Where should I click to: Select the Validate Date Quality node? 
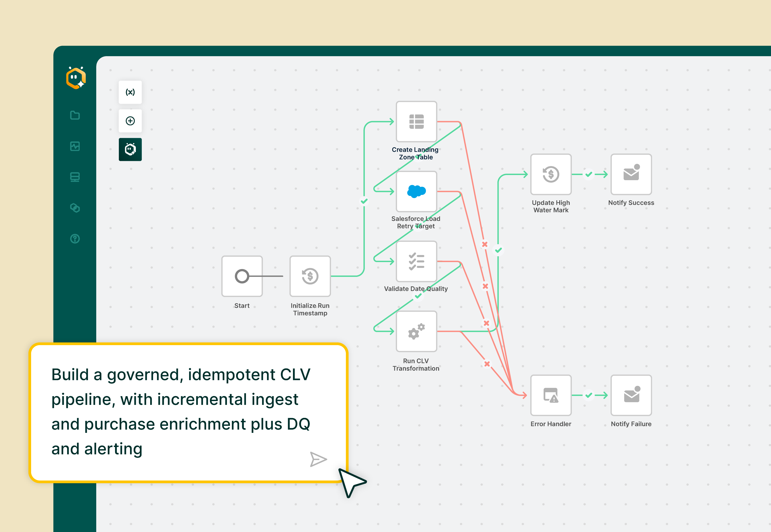(x=416, y=261)
